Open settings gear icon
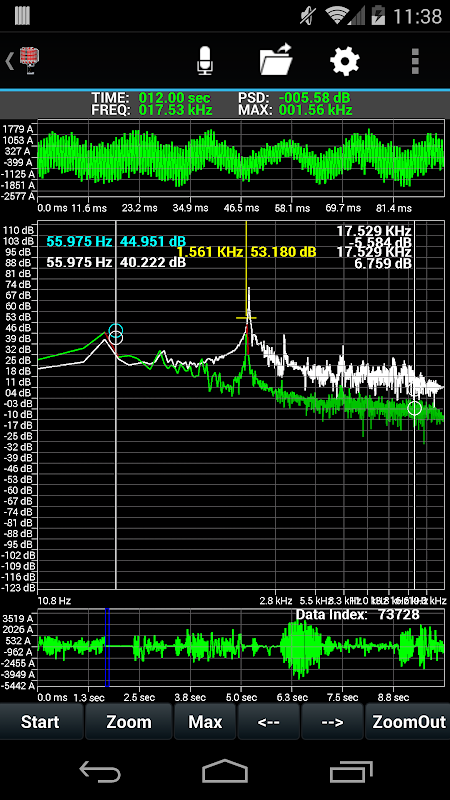The image size is (450, 800). pyautogui.click(x=345, y=61)
